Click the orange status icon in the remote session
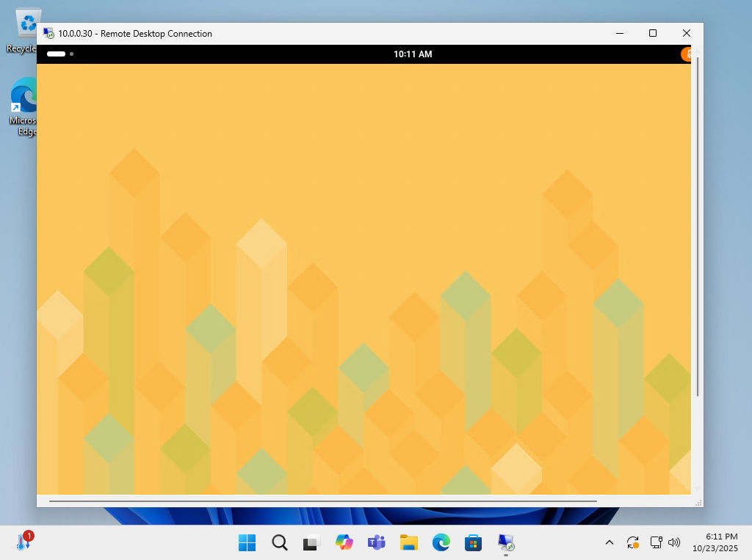This screenshot has width=752, height=560. point(687,54)
